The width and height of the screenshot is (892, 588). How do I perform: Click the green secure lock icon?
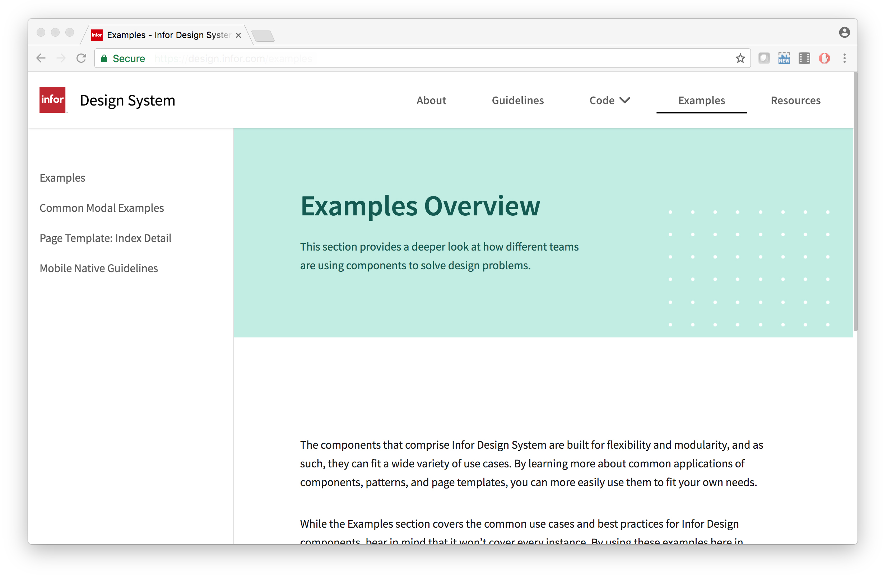(105, 59)
